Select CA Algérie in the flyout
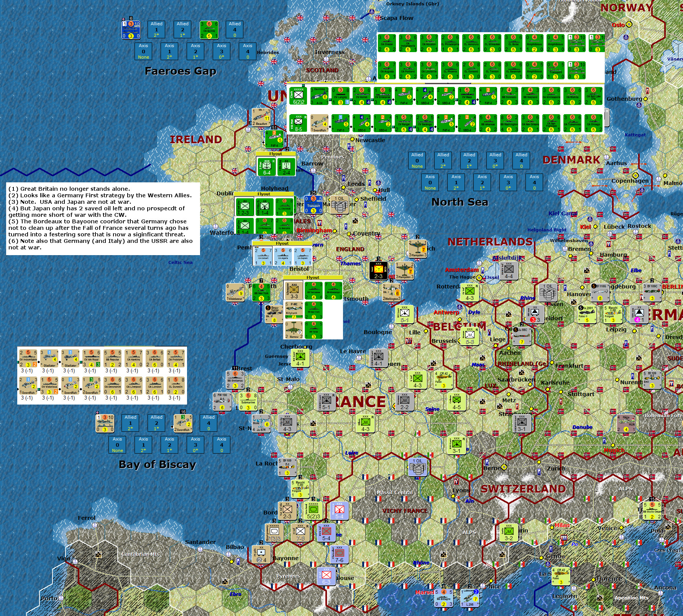Viewport: 683px width, 616px height. pyautogui.click(x=283, y=256)
